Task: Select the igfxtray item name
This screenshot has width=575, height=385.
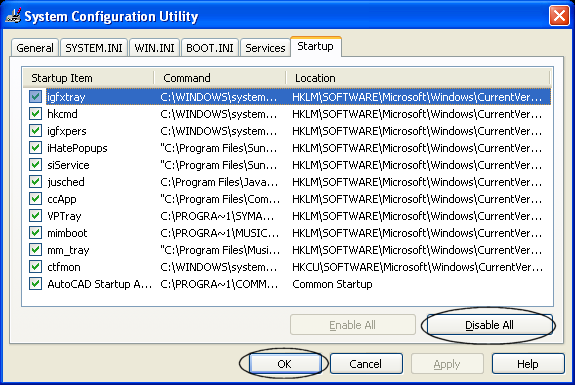Action: pos(66,97)
